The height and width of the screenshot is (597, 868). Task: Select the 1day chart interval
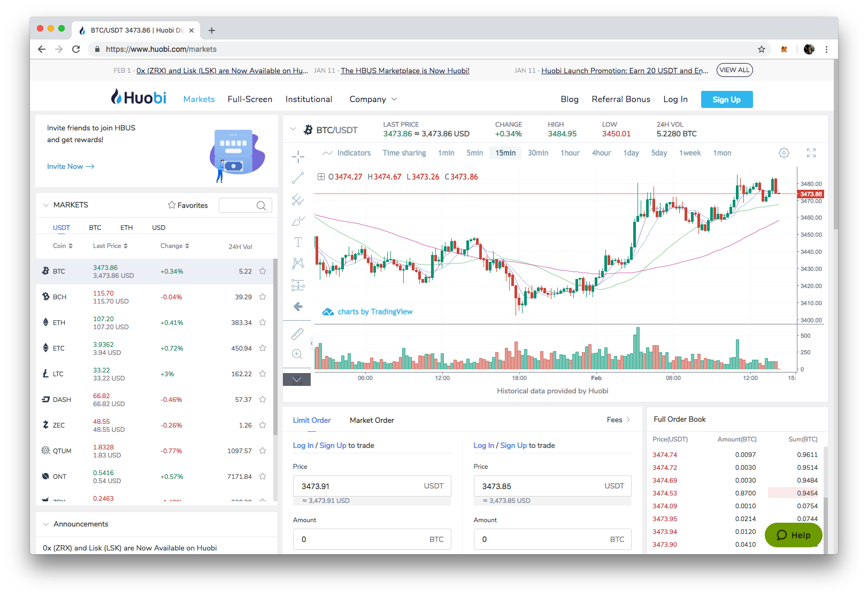pyautogui.click(x=631, y=153)
